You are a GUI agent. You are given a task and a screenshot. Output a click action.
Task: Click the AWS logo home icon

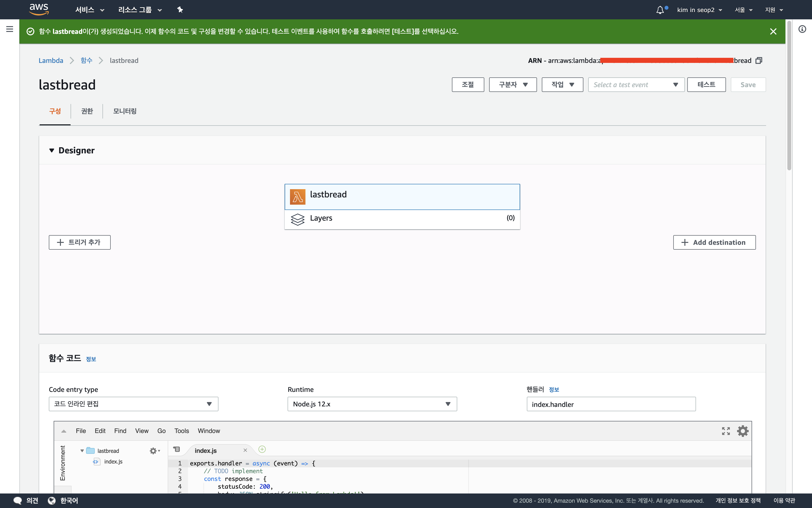[39, 9]
